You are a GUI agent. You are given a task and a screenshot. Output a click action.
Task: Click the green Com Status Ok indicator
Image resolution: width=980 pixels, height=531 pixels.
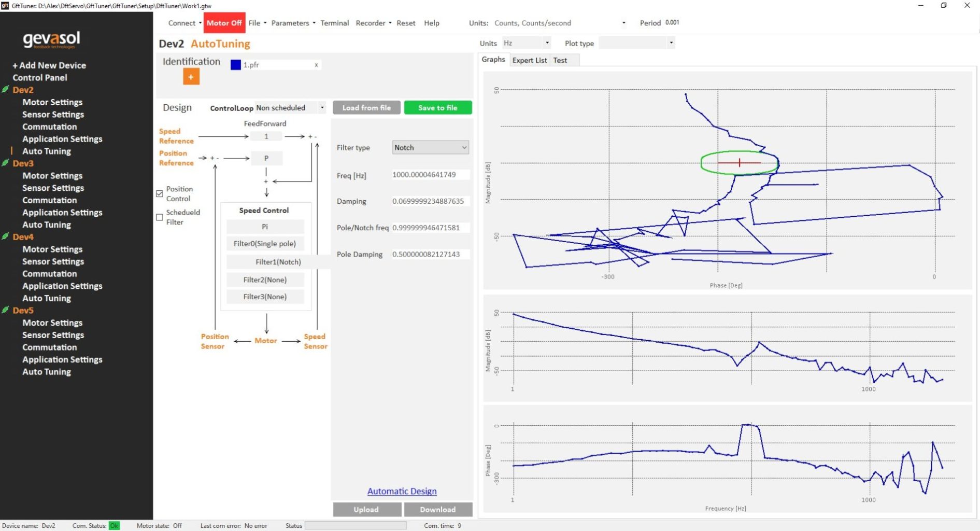pyautogui.click(x=114, y=525)
